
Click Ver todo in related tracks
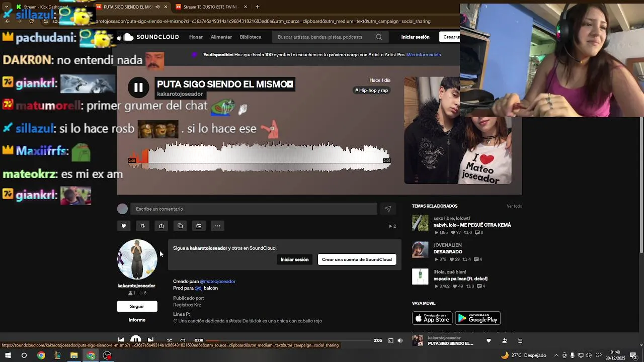pyautogui.click(x=514, y=206)
